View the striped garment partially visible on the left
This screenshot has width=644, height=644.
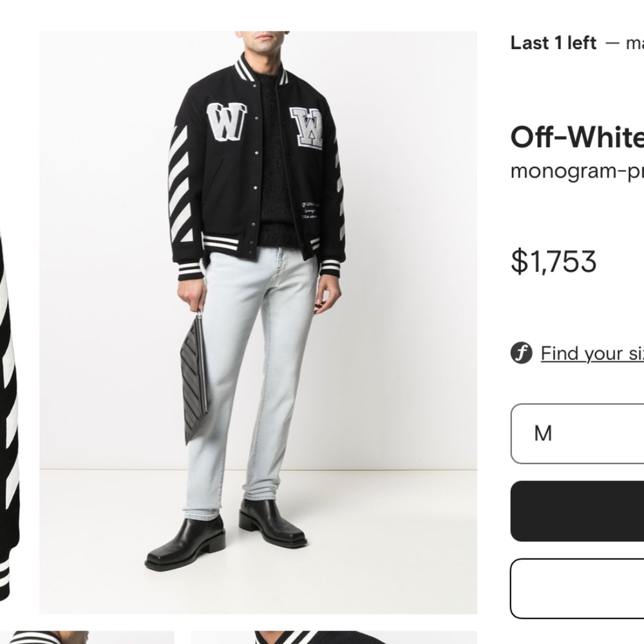coord(10,386)
